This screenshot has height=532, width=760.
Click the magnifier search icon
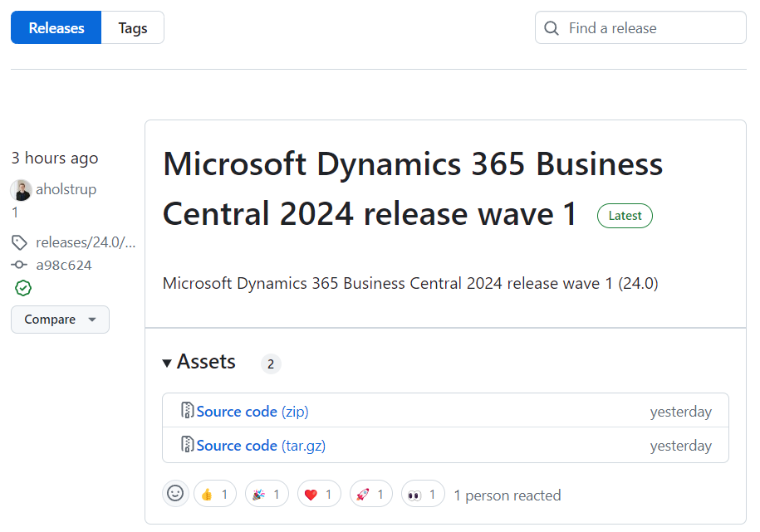(551, 28)
